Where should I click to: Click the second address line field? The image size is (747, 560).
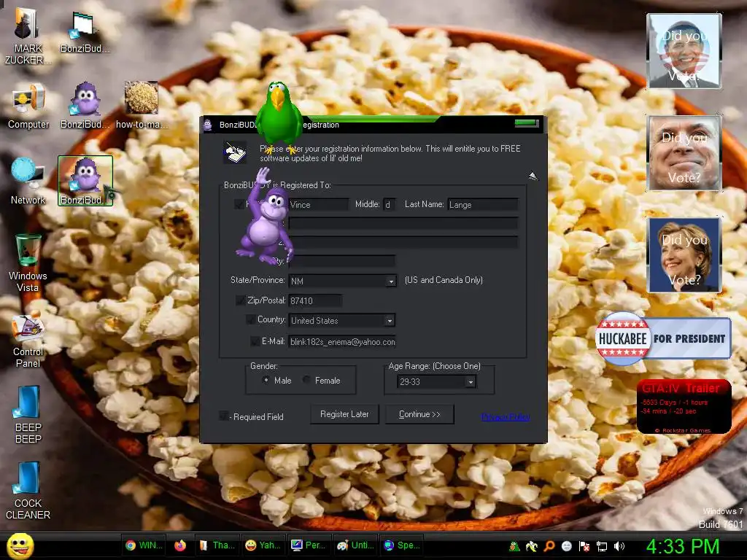pyautogui.click(x=403, y=242)
